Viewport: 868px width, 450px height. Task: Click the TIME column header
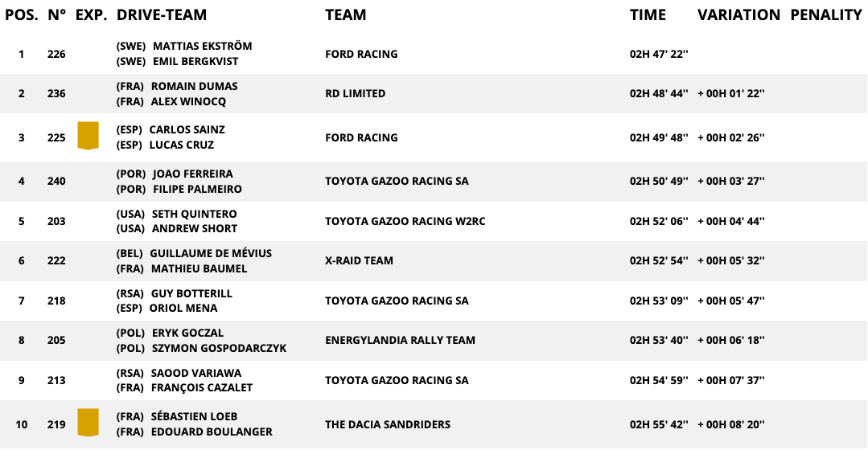click(648, 14)
